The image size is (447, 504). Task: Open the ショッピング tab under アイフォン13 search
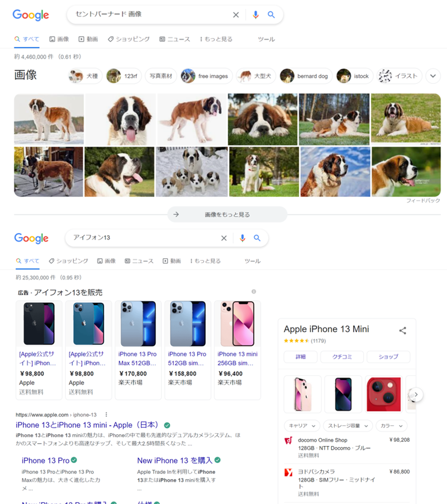click(x=68, y=261)
